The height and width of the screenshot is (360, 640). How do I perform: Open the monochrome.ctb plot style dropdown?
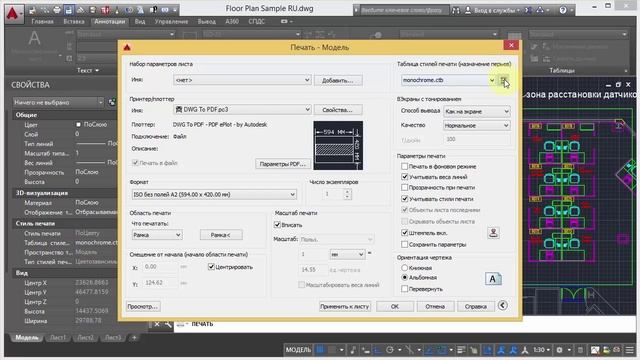click(x=449, y=80)
